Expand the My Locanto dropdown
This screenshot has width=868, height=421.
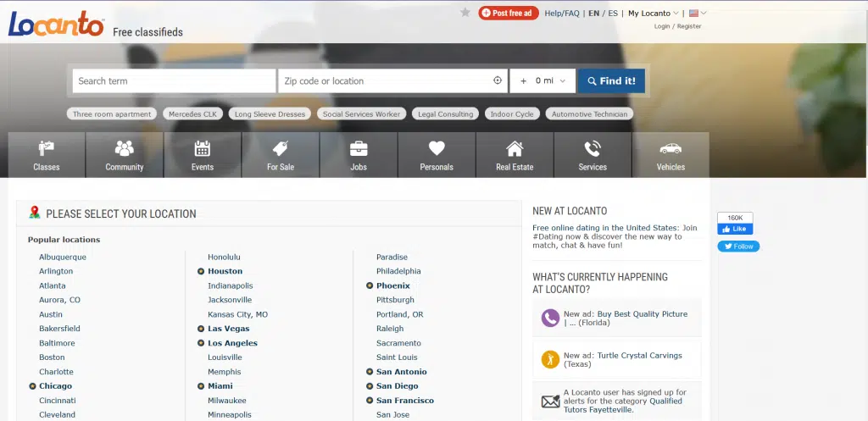click(654, 14)
